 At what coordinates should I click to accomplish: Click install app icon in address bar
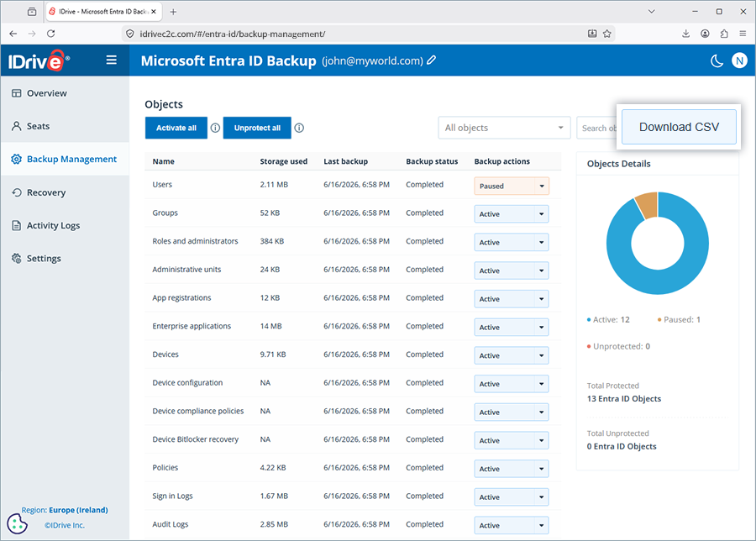(592, 34)
